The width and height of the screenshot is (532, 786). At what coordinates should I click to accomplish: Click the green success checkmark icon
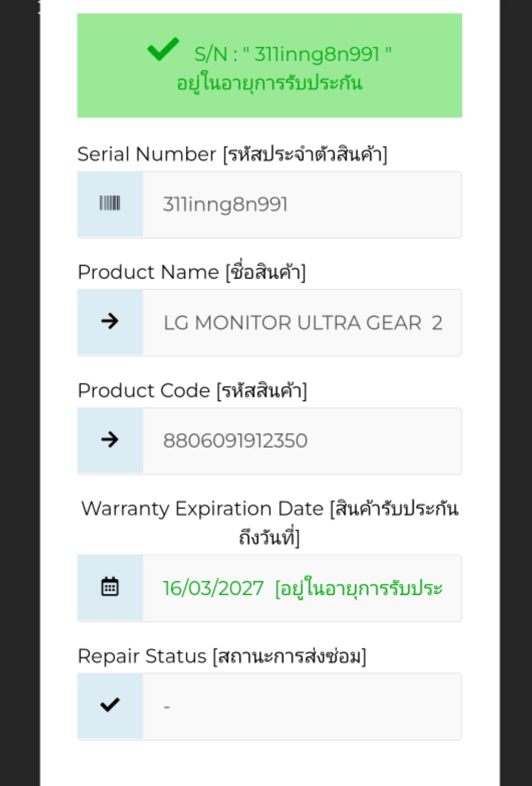tap(163, 49)
